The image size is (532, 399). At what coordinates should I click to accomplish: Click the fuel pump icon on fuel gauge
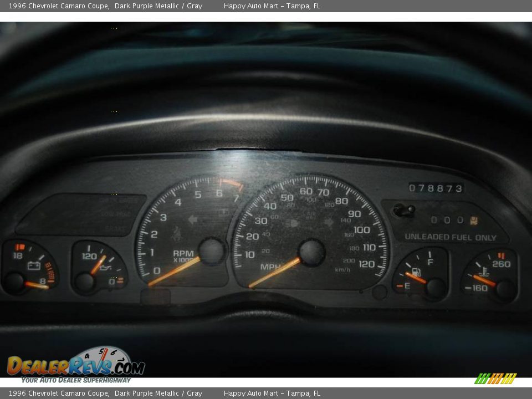pyautogui.click(x=416, y=272)
